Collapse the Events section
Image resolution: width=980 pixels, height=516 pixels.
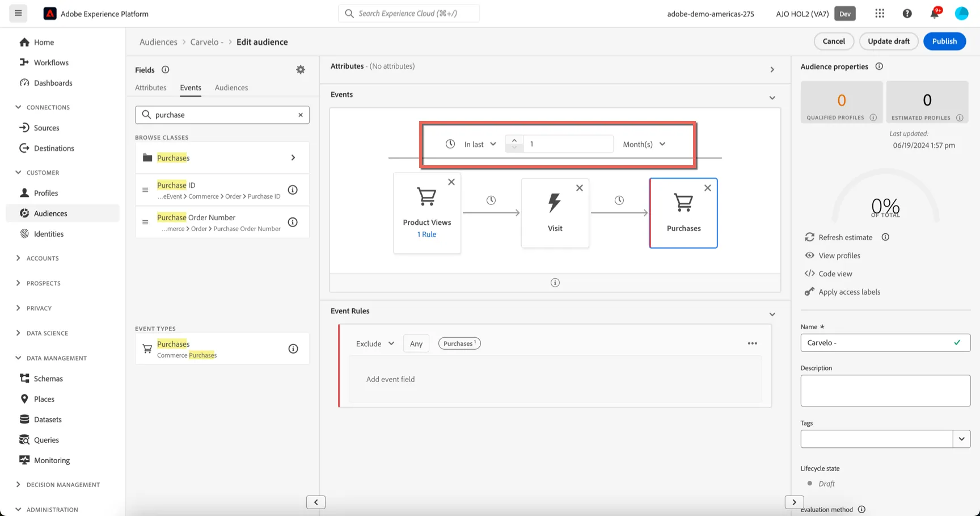pos(772,98)
